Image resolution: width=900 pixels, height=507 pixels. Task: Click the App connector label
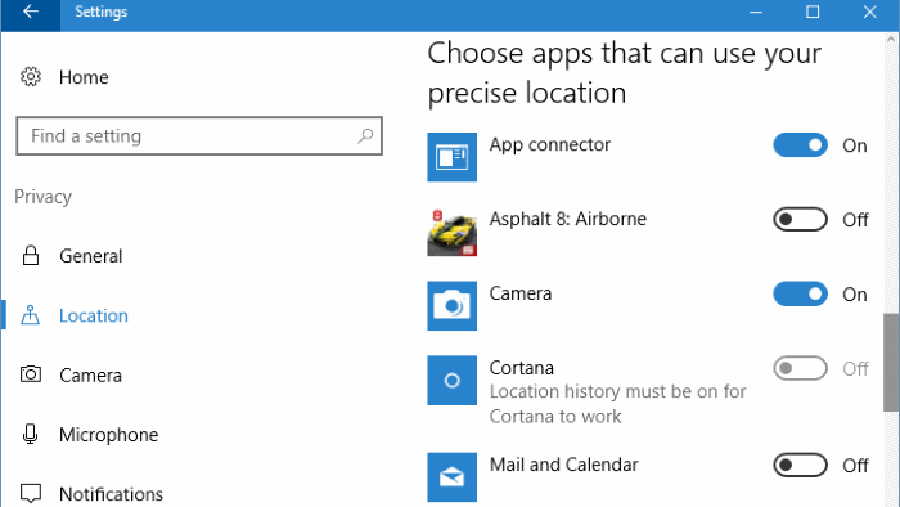(x=550, y=145)
